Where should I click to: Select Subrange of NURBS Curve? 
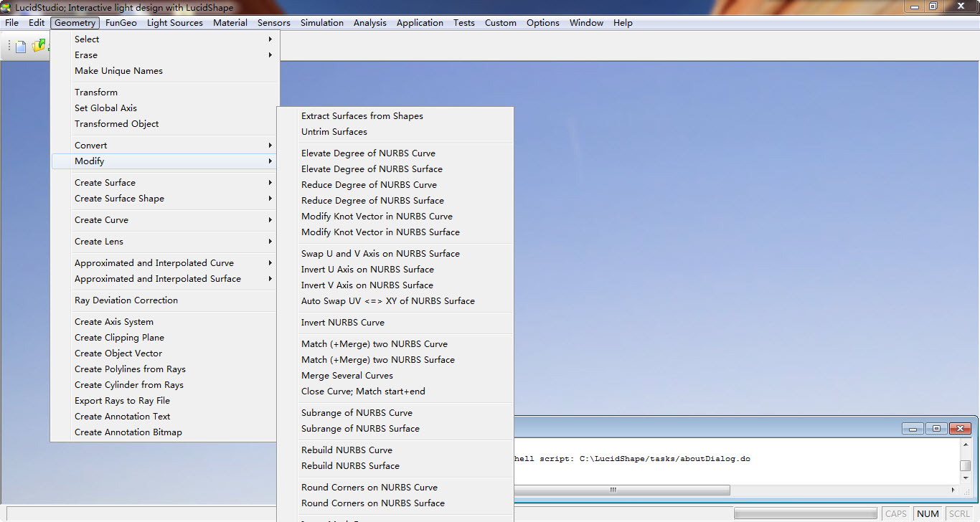395,413
